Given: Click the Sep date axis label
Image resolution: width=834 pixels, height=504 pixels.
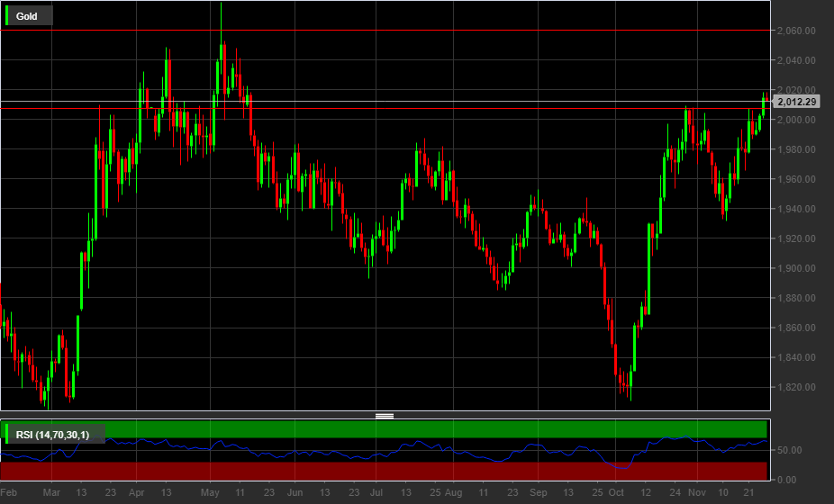Looking at the screenshot, I should (x=539, y=493).
